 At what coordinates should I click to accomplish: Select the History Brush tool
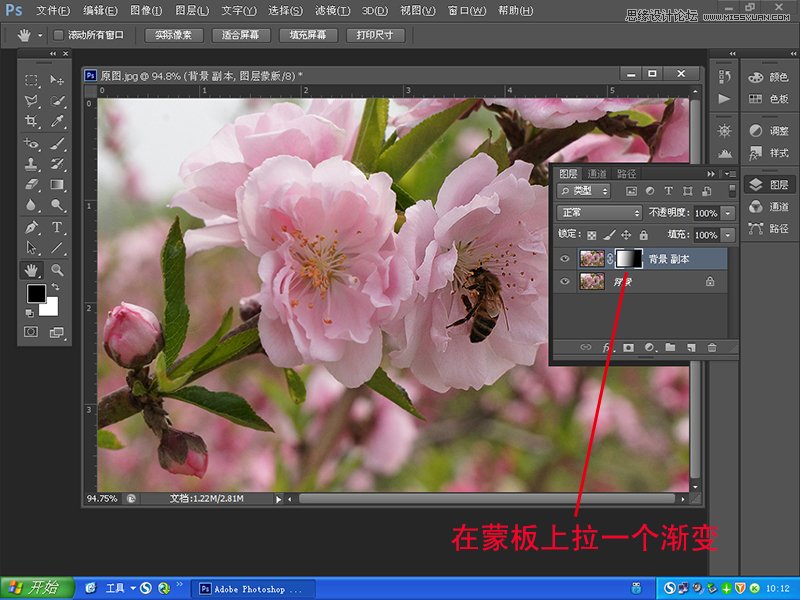tap(57, 164)
